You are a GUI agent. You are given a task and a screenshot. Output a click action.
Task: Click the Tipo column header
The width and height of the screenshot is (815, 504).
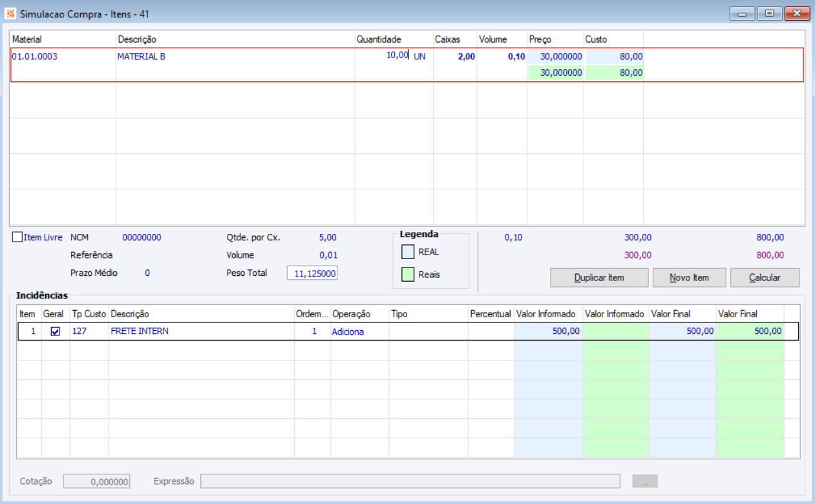(x=429, y=314)
